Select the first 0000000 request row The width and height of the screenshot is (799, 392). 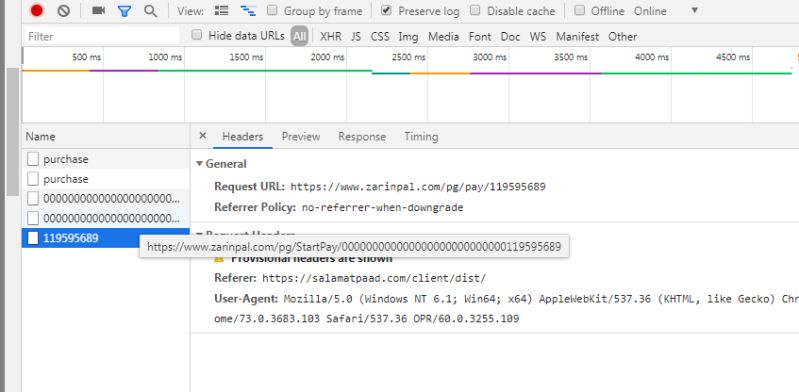tap(105, 198)
